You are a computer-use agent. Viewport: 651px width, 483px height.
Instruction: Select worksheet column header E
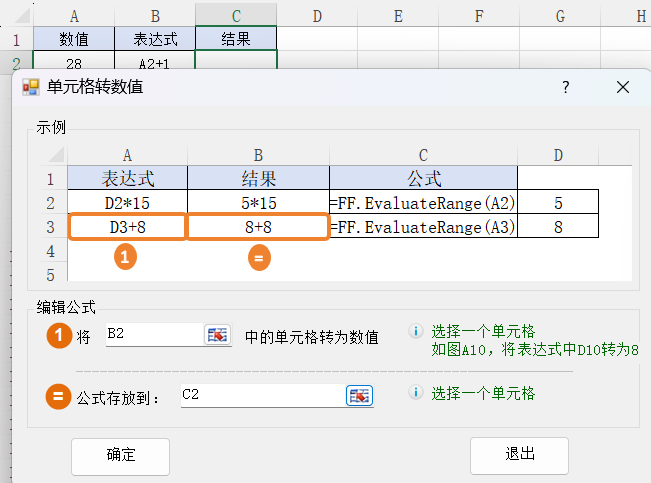coord(398,15)
